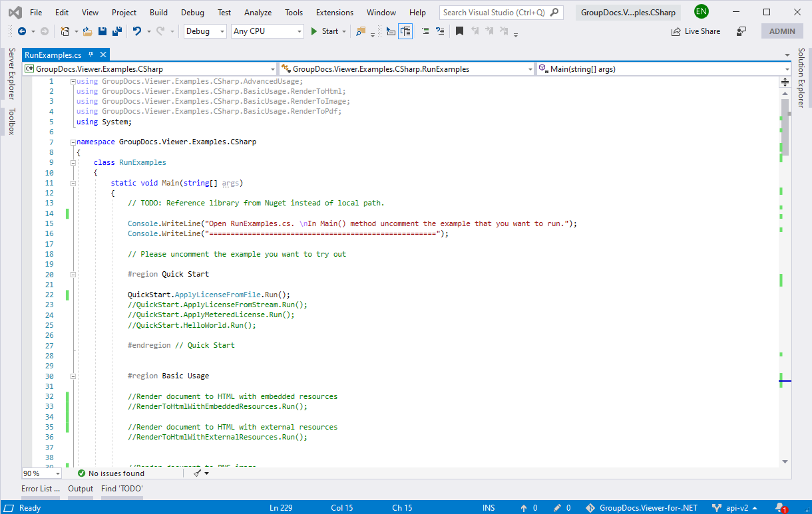This screenshot has width=812, height=514.
Task: Pin the RunExamples.cs tab
Action: [x=91, y=55]
